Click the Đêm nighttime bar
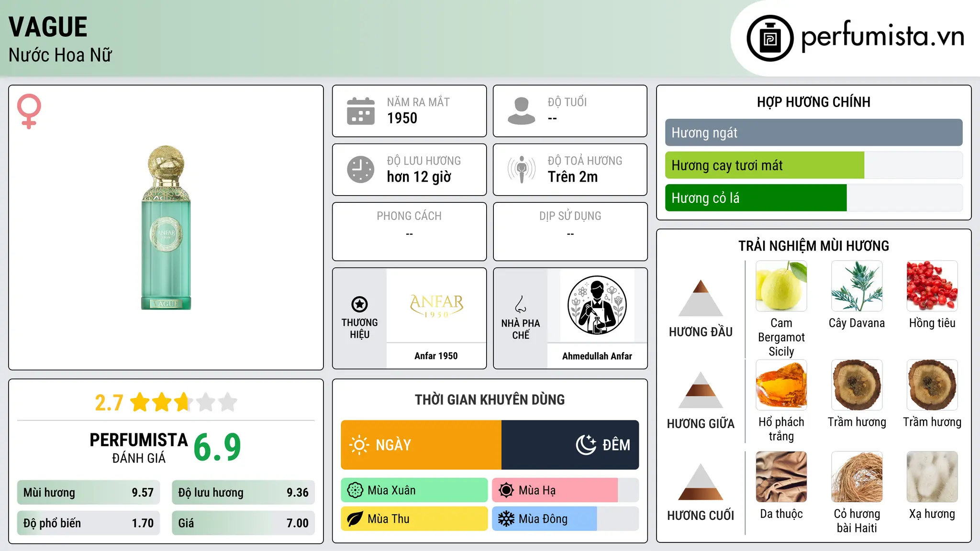Image resolution: width=980 pixels, height=551 pixels. pos(570,445)
